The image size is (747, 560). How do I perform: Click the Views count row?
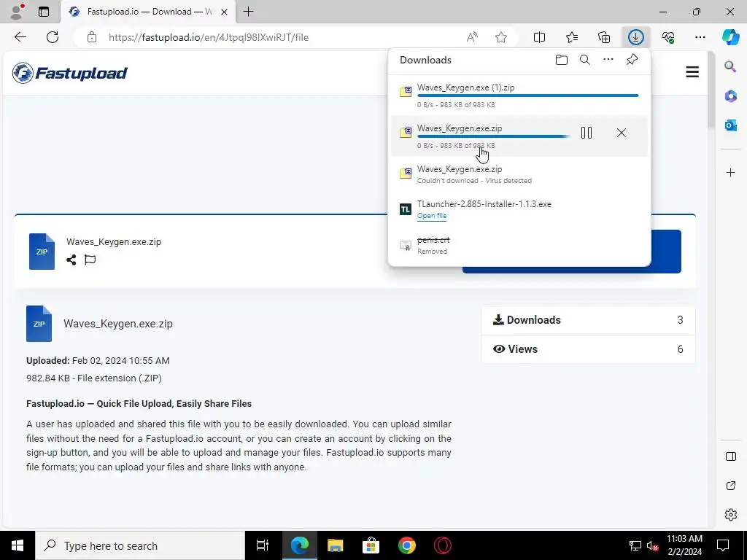588,349
